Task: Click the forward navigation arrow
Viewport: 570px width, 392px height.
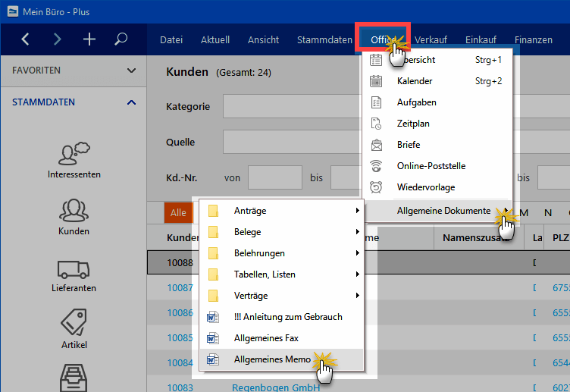Action: [x=57, y=39]
